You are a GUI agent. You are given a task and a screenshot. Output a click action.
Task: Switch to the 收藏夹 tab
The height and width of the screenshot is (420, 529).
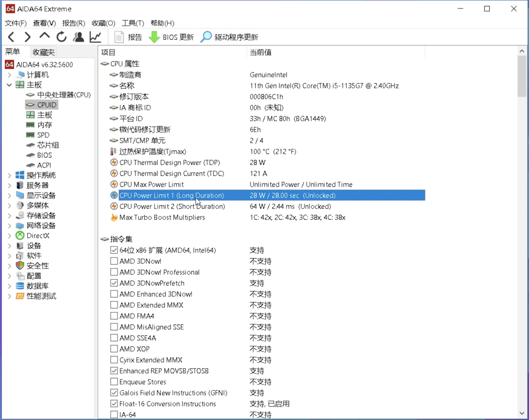[x=44, y=52]
